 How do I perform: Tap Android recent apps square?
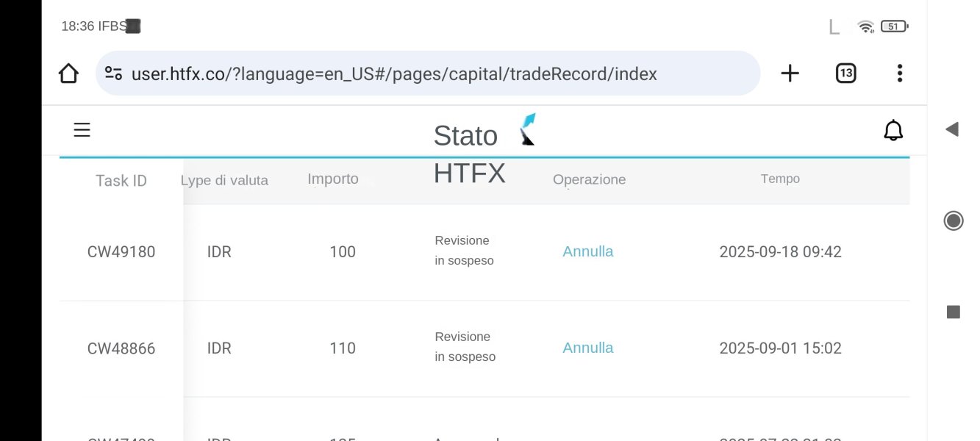954,312
